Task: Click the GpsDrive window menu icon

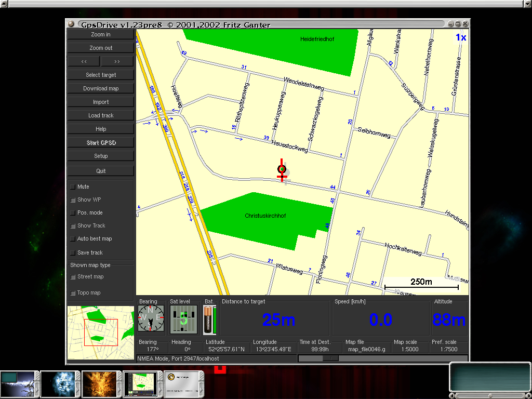Action: [71, 24]
